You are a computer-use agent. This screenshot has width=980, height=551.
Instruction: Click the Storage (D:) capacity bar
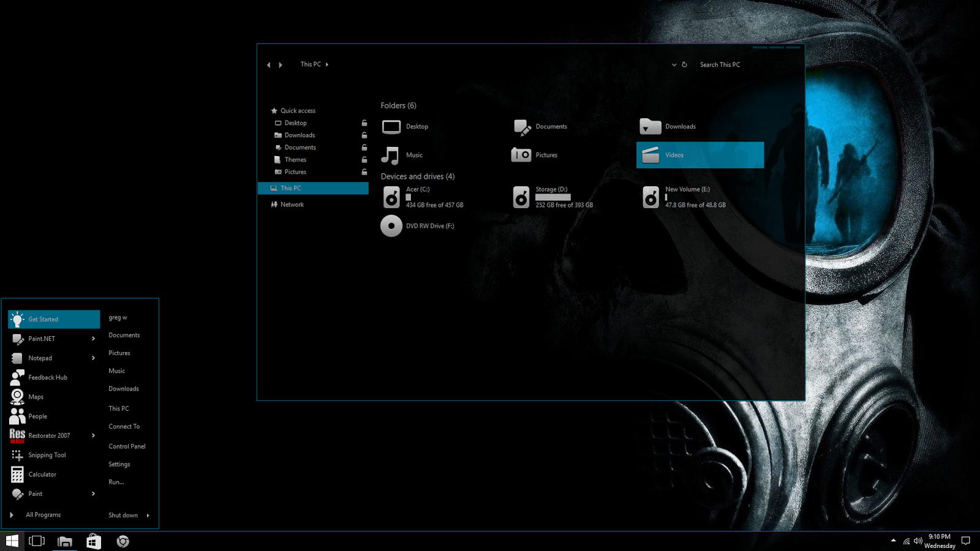(x=553, y=197)
